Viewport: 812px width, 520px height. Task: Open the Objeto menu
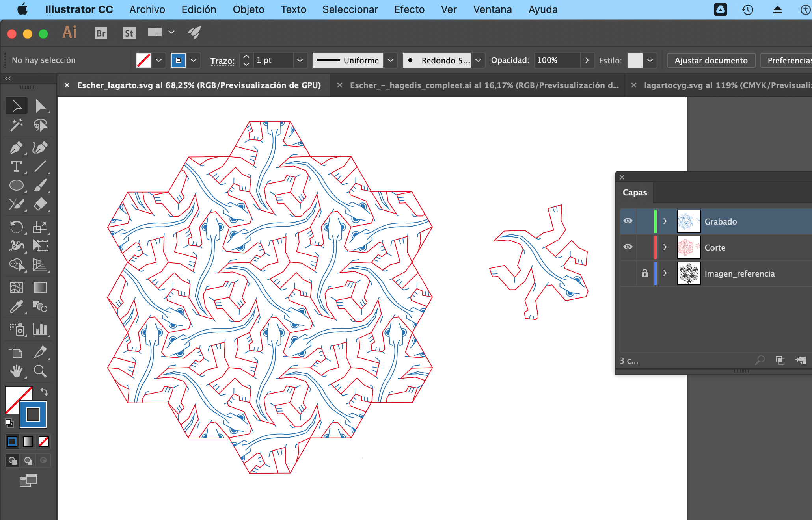pos(248,9)
